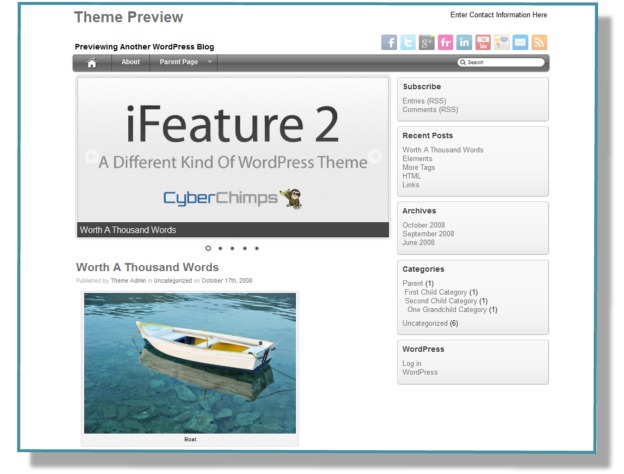Select the second slider pagination dot
Screen dimensions: 624x474
220,248
